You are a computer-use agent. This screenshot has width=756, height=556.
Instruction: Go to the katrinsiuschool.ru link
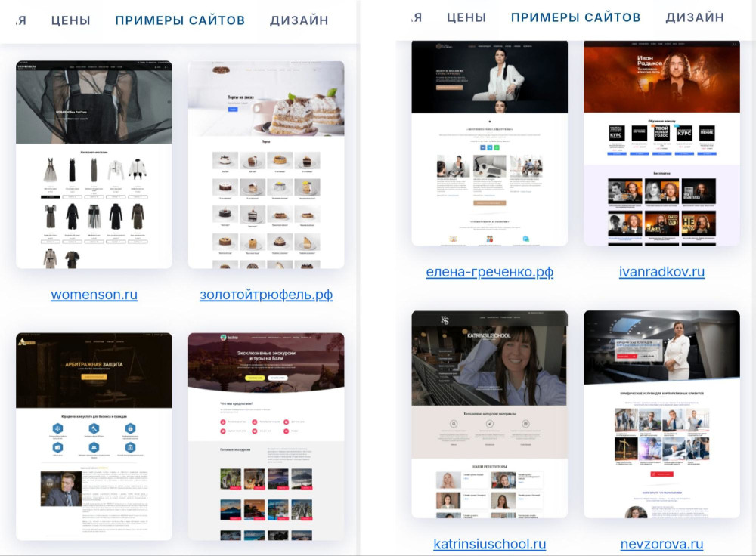(489, 544)
